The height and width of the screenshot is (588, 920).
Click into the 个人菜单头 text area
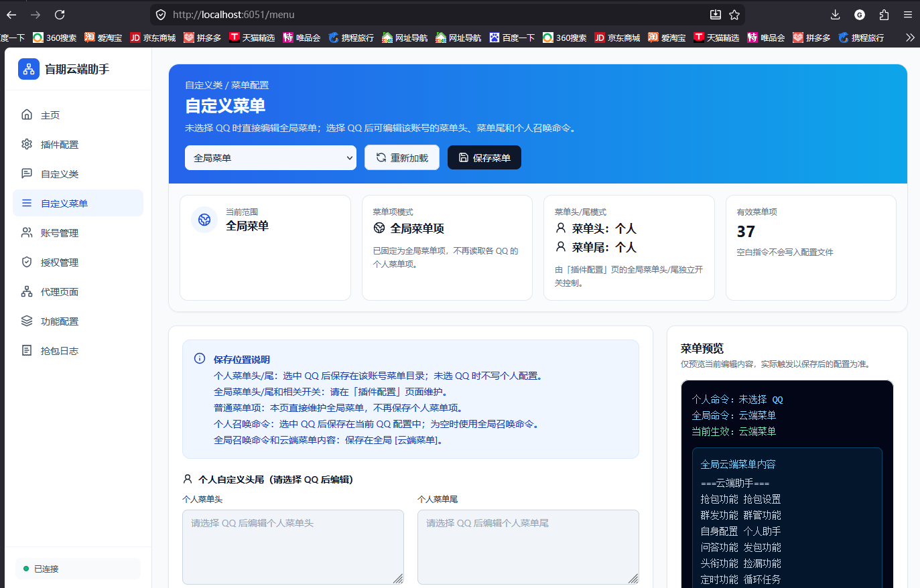tap(293, 547)
